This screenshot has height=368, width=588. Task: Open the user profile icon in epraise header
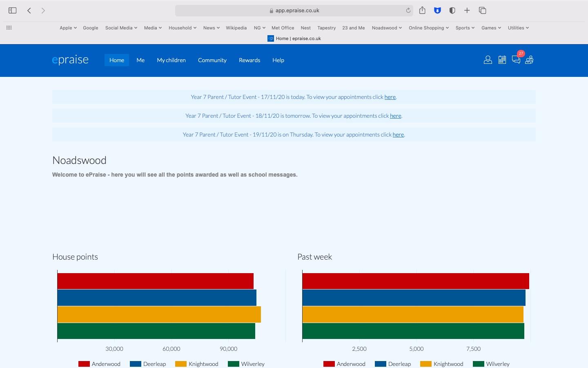pos(488,60)
